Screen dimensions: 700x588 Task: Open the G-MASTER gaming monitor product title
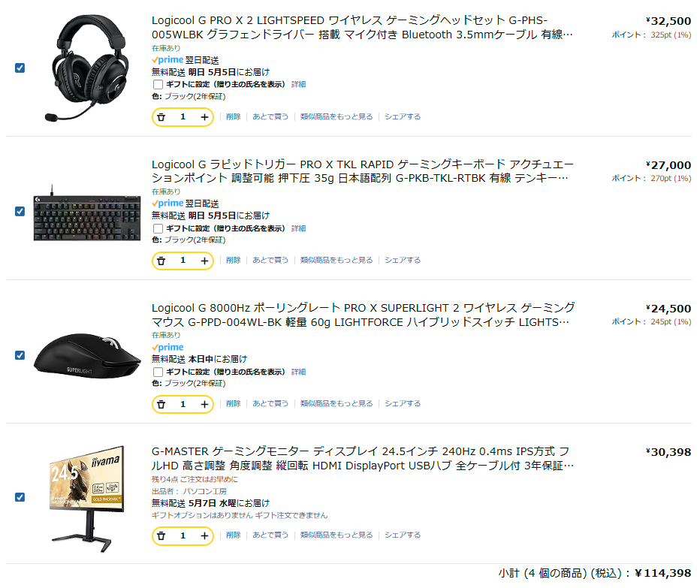click(x=363, y=459)
